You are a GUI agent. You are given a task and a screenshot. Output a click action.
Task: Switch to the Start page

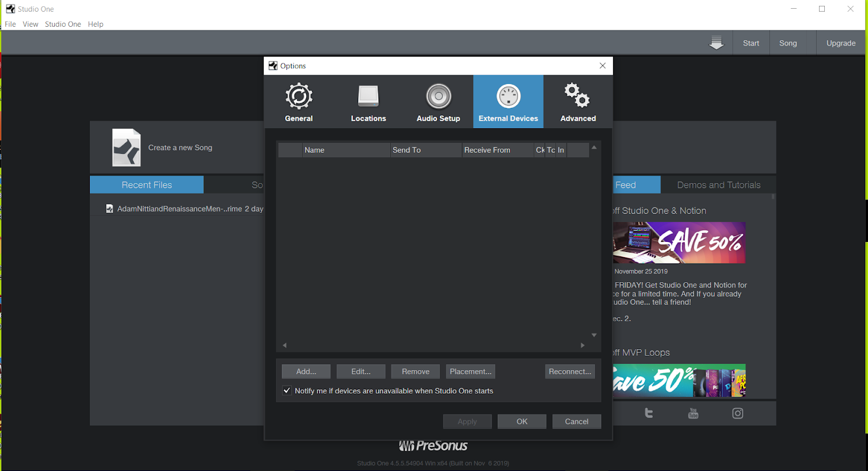pos(751,43)
